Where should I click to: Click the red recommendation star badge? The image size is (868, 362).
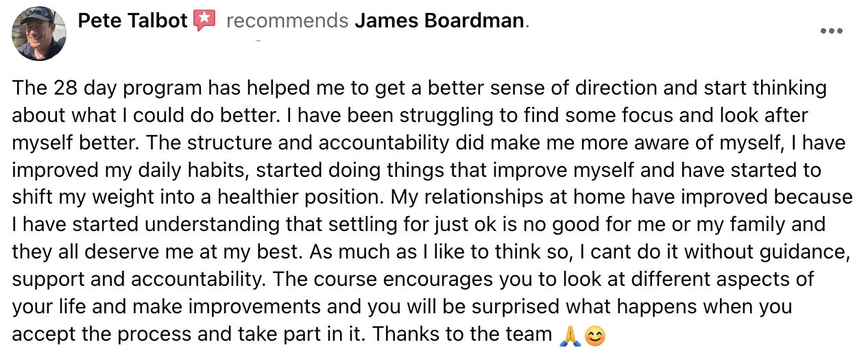[x=204, y=21]
